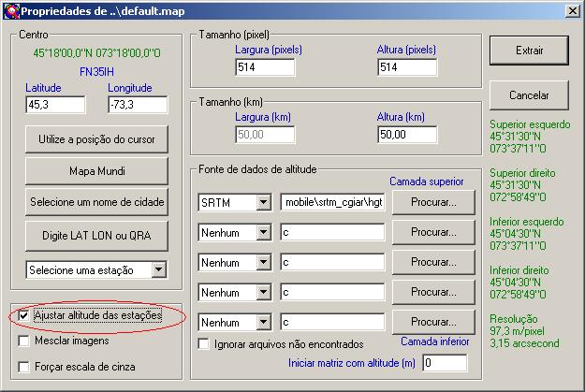Open the fourth row Nenhum source dropdown
The image size is (585, 392).
click(x=263, y=292)
